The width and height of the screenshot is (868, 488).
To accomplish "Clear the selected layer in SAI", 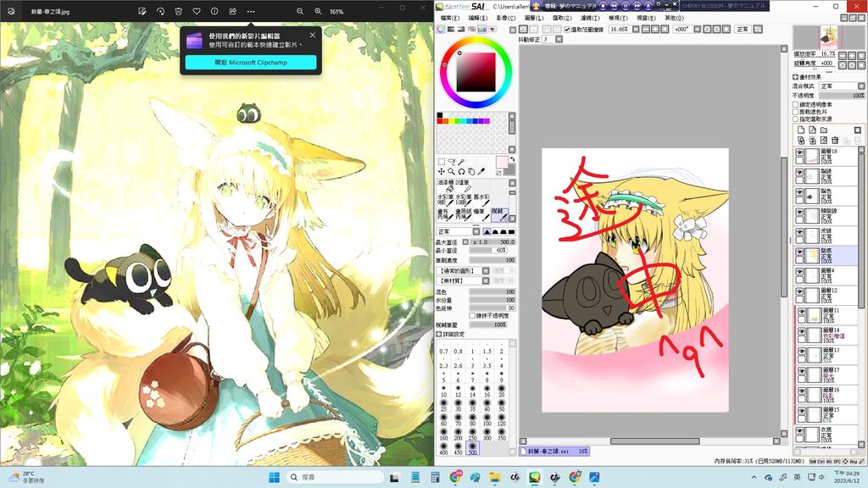I will pyautogui.click(x=824, y=141).
